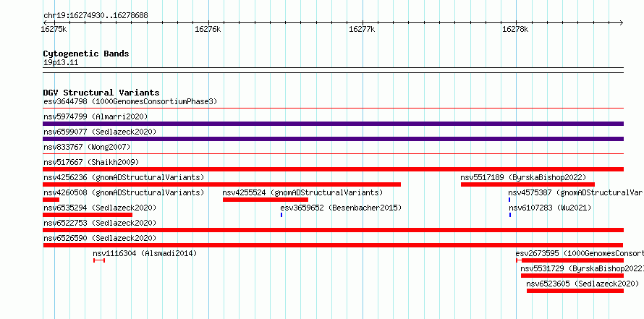Click the esv3659652 (Besenbacher2015) label
The width and height of the screenshot is (644, 319).
(341, 208)
